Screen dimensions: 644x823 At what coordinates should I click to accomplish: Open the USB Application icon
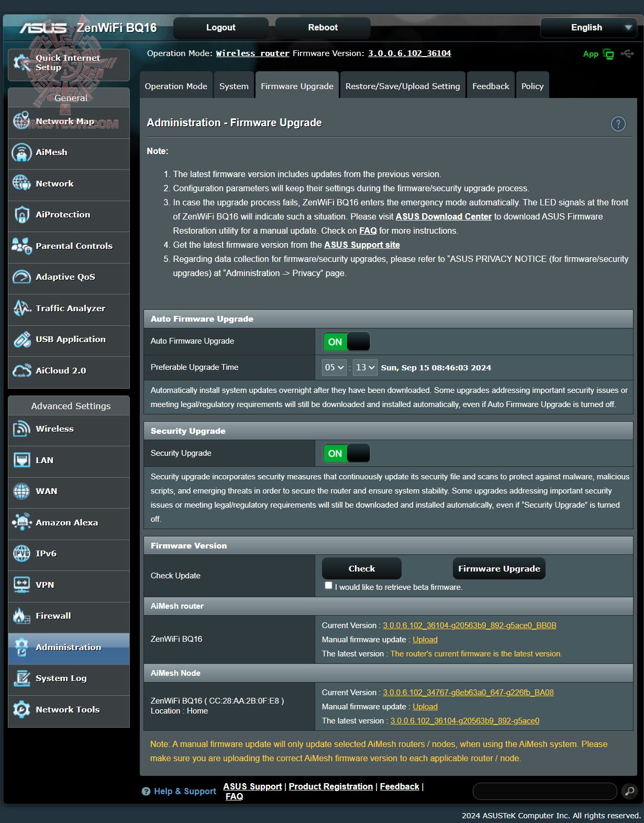pyautogui.click(x=21, y=339)
